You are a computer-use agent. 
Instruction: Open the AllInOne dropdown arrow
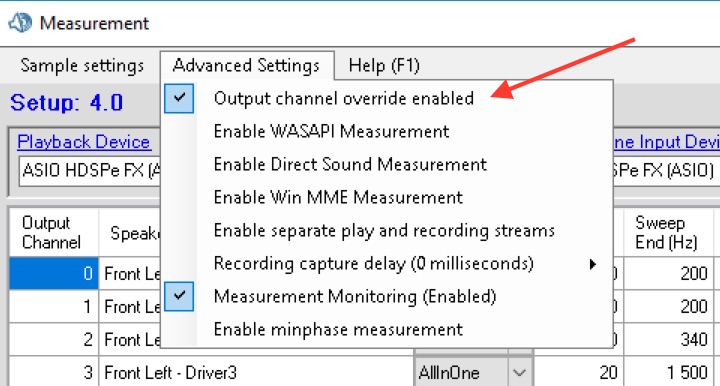(519, 373)
